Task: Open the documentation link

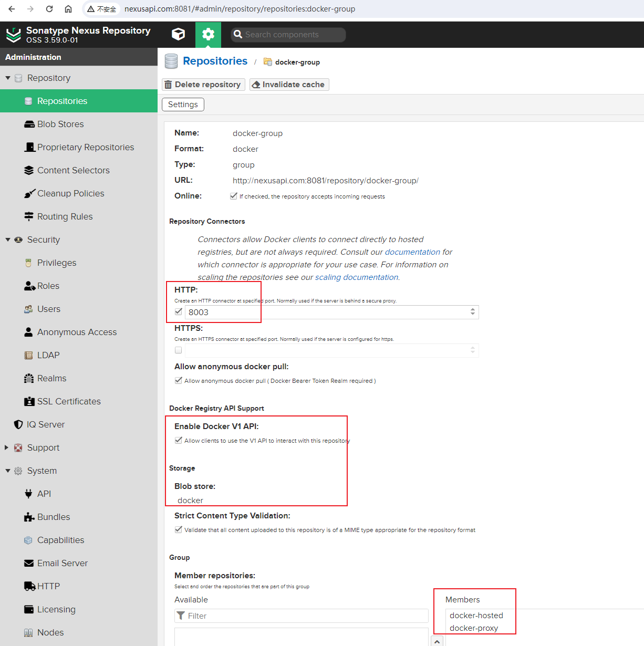Action: click(412, 252)
